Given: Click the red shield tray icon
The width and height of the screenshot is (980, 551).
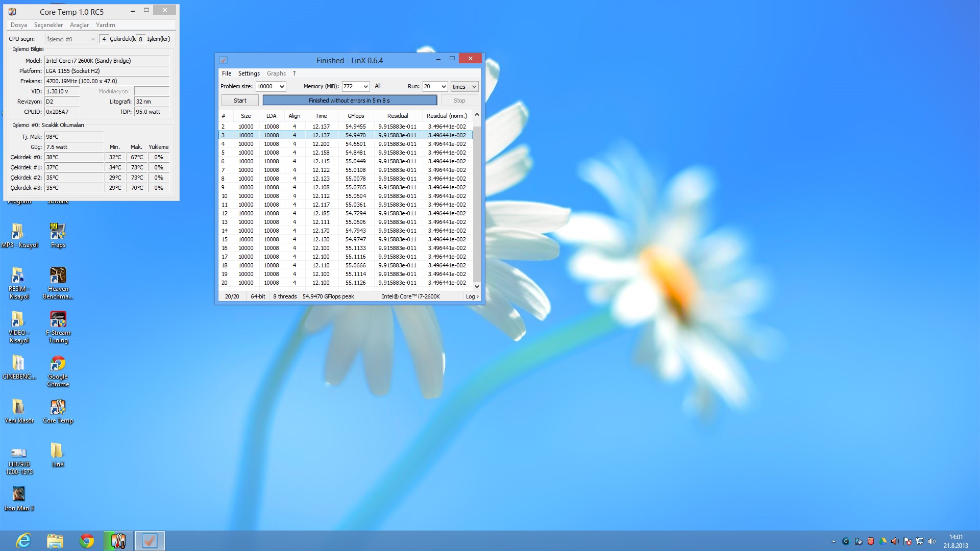Looking at the screenshot, I should [871, 541].
